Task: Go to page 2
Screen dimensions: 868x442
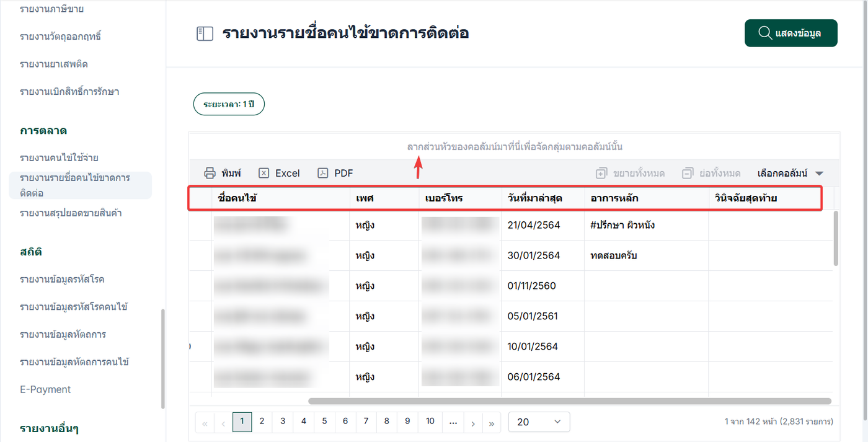Action: click(x=262, y=422)
